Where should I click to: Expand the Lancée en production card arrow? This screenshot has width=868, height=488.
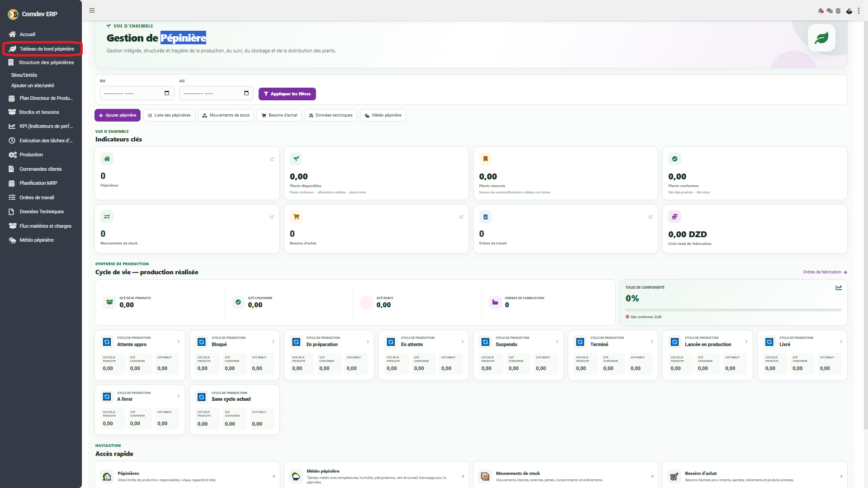coord(746,342)
